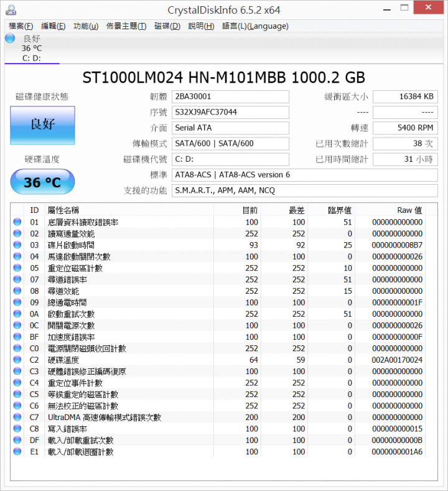The height and width of the screenshot is (491, 448).
Task: Click status orb for attribute C6
Action: [17, 406]
